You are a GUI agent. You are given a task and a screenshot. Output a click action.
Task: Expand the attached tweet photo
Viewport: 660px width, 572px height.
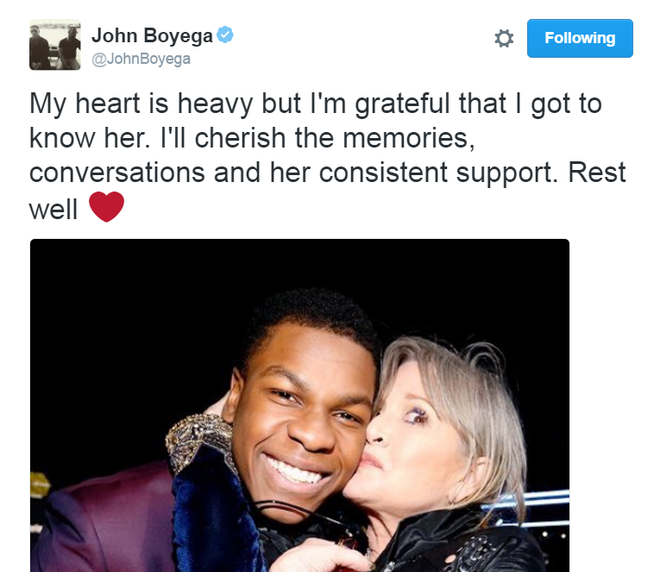coord(300,405)
